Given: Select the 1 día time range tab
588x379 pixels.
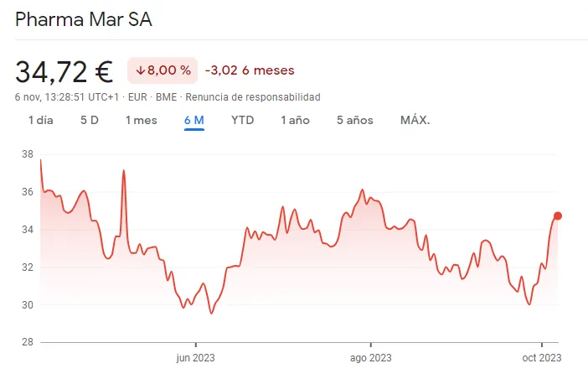Looking at the screenshot, I should (x=40, y=120).
